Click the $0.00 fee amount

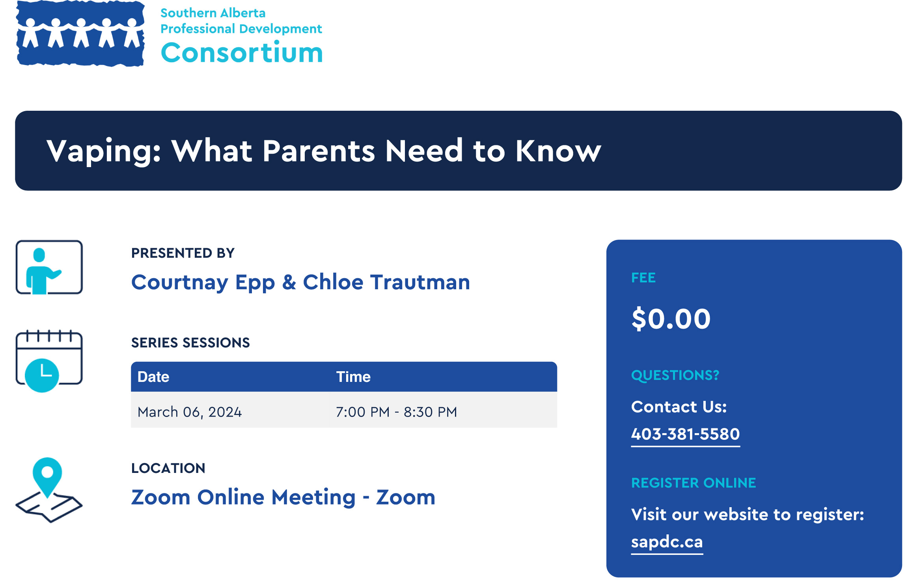click(671, 319)
